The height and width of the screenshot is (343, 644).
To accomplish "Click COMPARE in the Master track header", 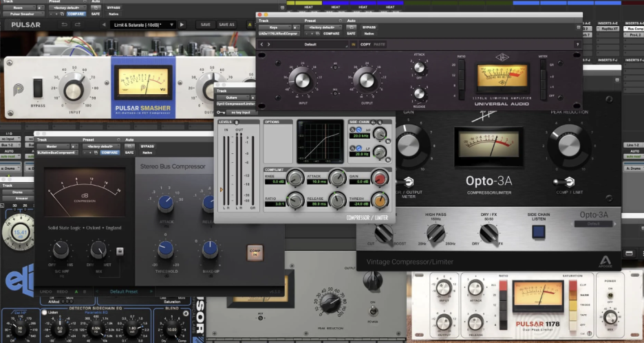I will (x=109, y=152).
